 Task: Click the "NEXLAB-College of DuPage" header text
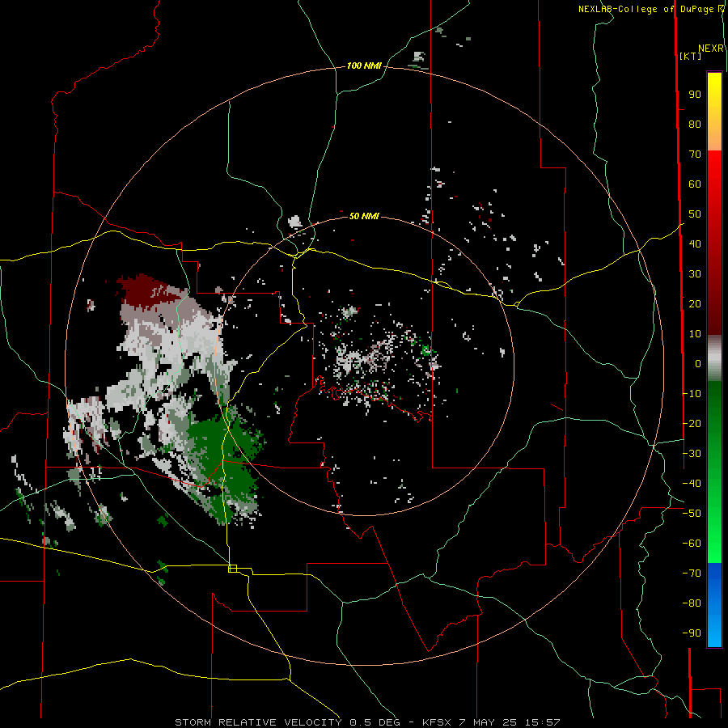coord(647,9)
